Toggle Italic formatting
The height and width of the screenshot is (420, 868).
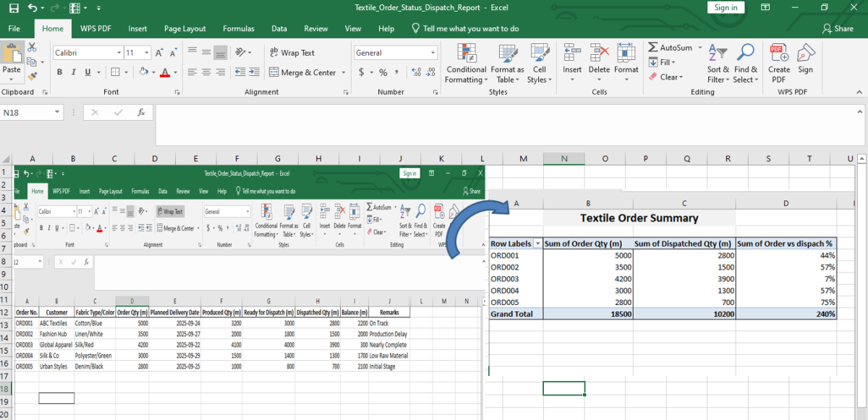click(x=74, y=72)
